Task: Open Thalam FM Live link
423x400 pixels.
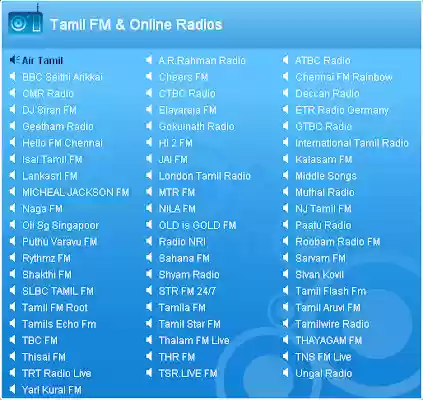Action: 194,340
